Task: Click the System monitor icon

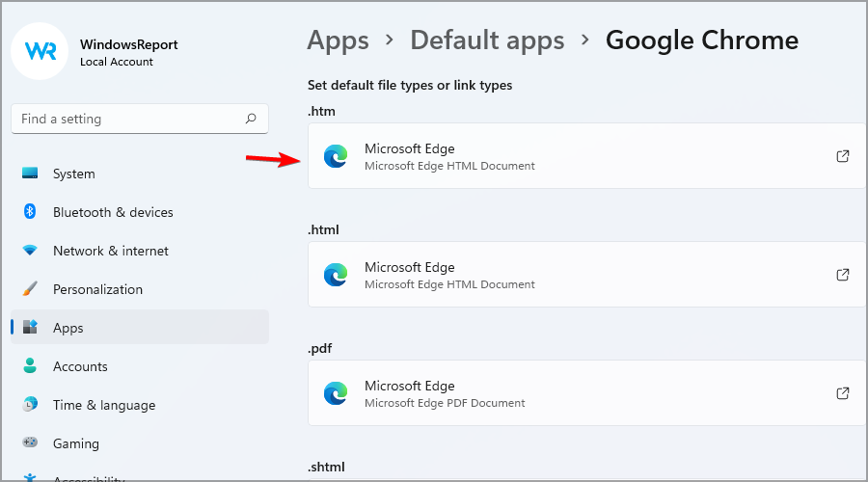Action: [30, 174]
